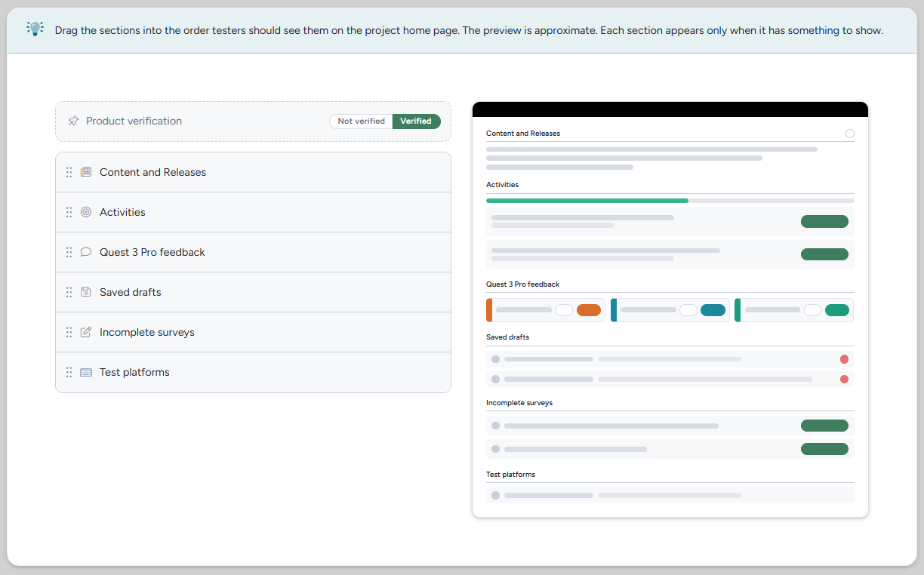Viewport: 924px width, 575px height.
Task: Select the Quest 3 Pro feedback row
Action: [x=253, y=252]
